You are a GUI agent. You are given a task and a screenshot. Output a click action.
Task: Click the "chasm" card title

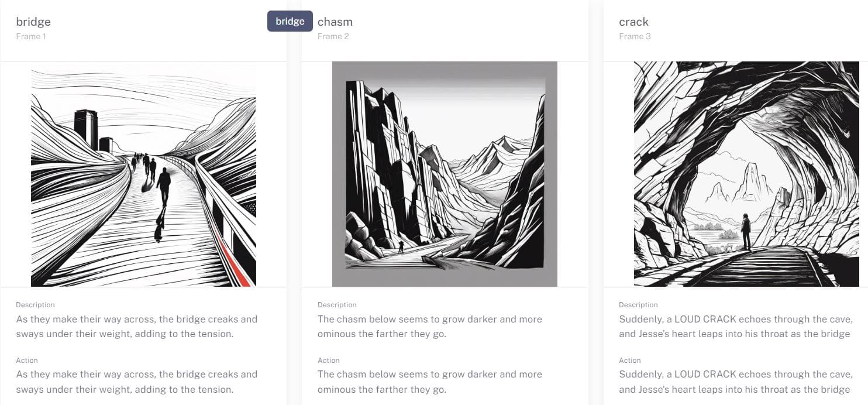pos(335,22)
